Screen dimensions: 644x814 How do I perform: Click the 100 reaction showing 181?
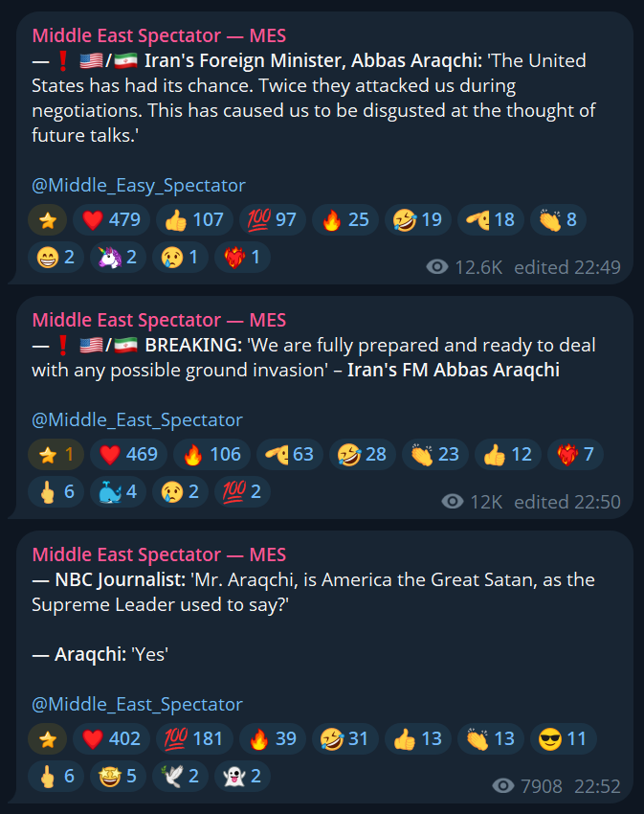(x=194, y=738)
